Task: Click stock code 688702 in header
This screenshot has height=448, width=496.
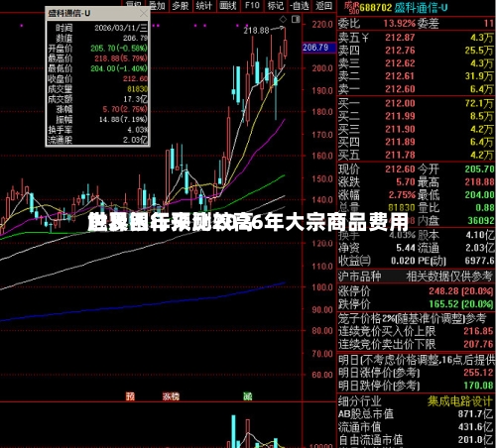Action: click(x=376, y=8)
